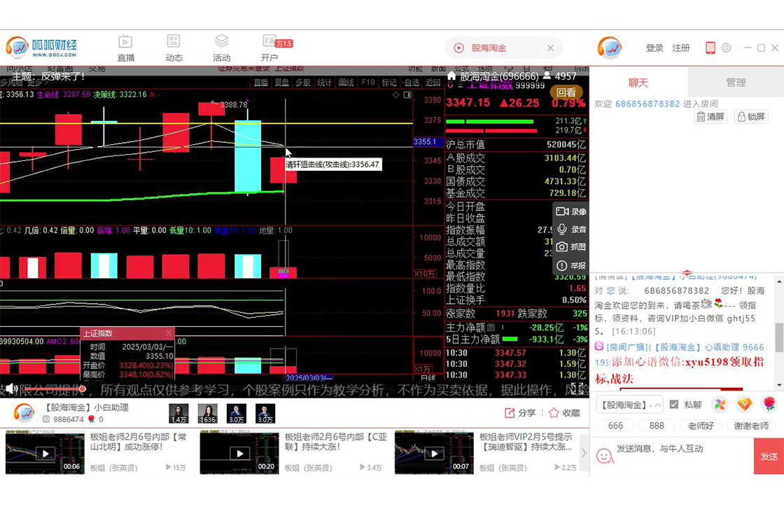
Task: Switch to the 管理 management tab
Action: pyautogui.click(x=736, y=83)
